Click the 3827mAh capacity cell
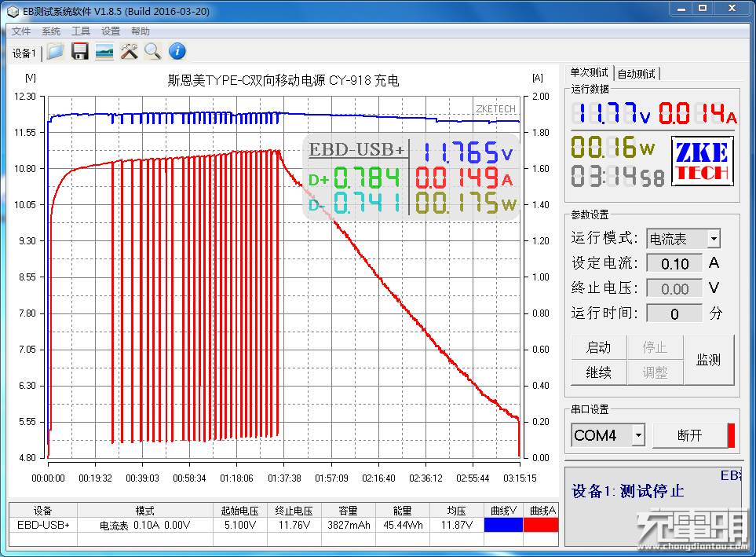This screenshot has height=557, width=756. pyautogui.click(x=349, y=525)
